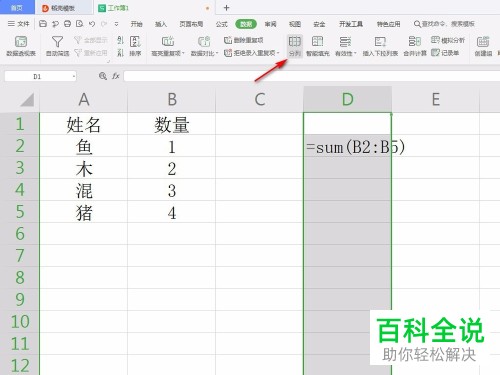The image size is (500, 375).
Task: Click the fx insert function icon
Action: pos(116,76)
